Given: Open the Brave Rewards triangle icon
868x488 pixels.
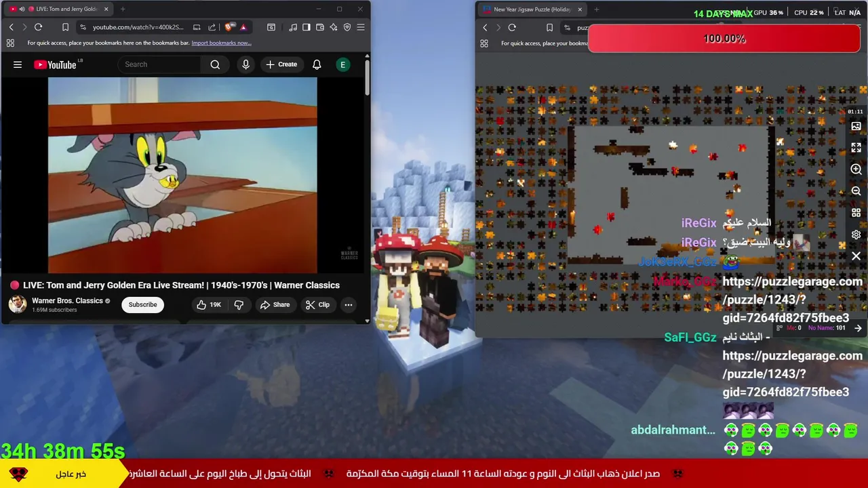Looking at the screenshot, I should click(x=243, y=27).
